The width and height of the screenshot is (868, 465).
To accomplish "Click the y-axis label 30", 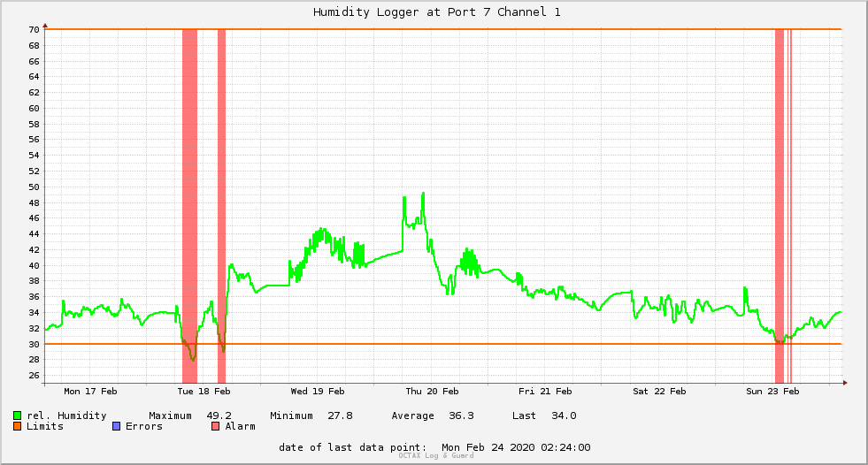I will 35,344.
